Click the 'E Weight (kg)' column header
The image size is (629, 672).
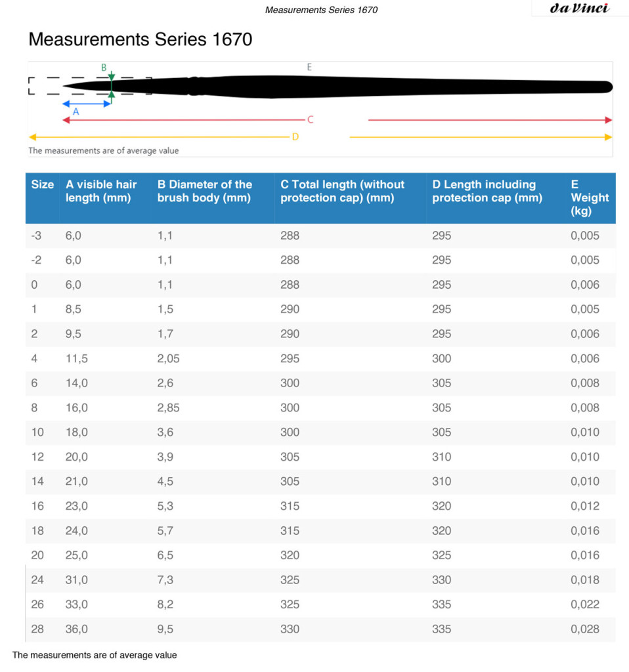589,198
